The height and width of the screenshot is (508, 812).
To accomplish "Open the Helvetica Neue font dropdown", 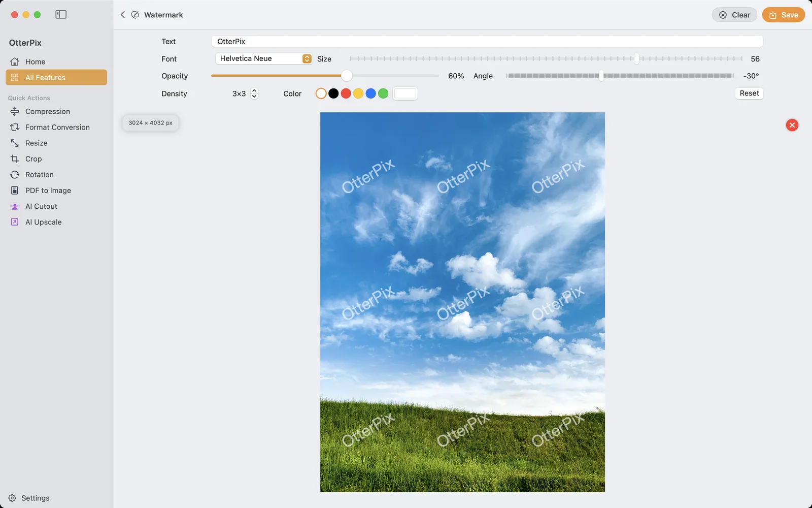I will [264, 58].
